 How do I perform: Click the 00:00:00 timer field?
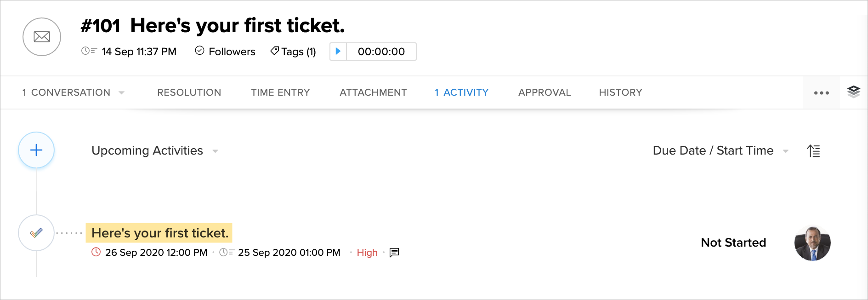[x=381, y=52]
